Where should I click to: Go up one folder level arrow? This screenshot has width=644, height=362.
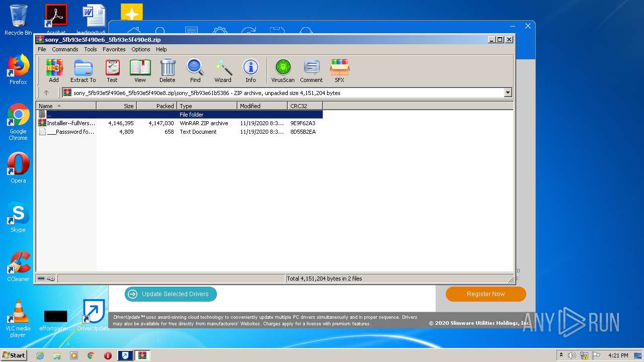(46, 93)
